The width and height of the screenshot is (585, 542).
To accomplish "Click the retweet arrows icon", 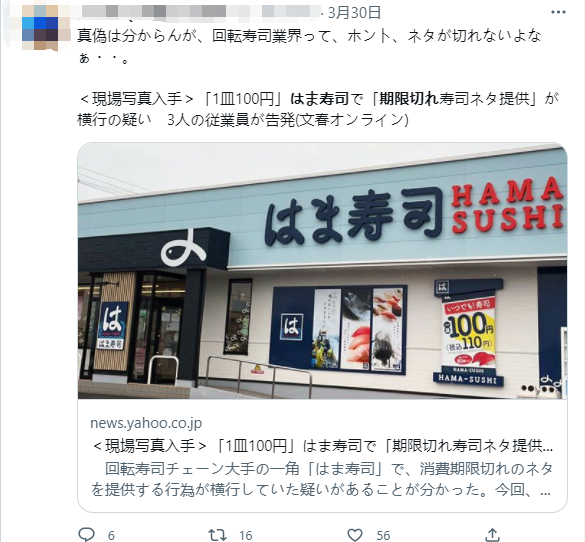I will [218, 535].
